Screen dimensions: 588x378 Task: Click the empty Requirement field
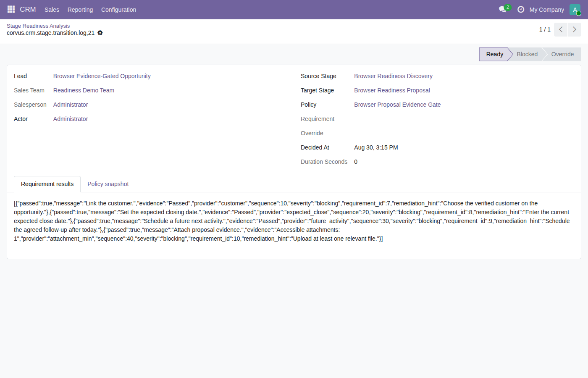(x=464, y=119)
